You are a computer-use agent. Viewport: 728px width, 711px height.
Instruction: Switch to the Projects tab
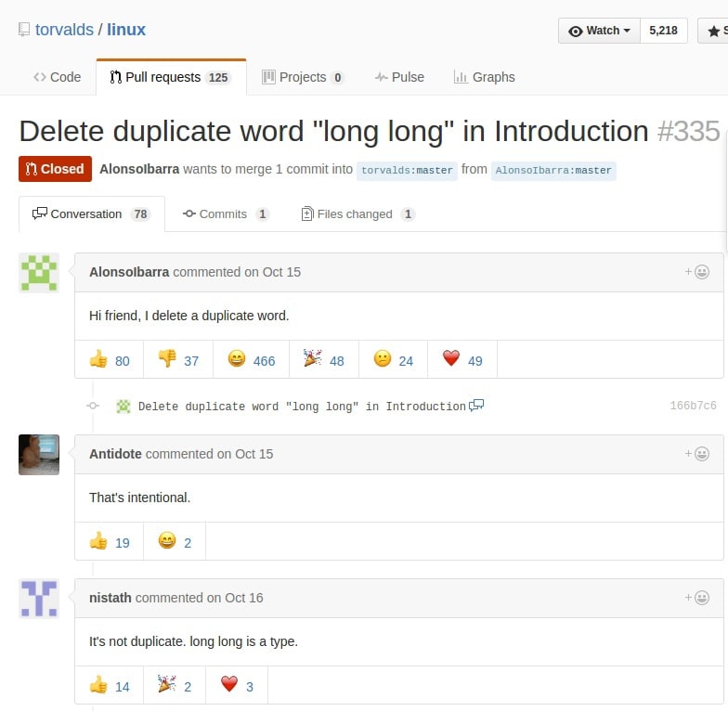tap(303, 77)
